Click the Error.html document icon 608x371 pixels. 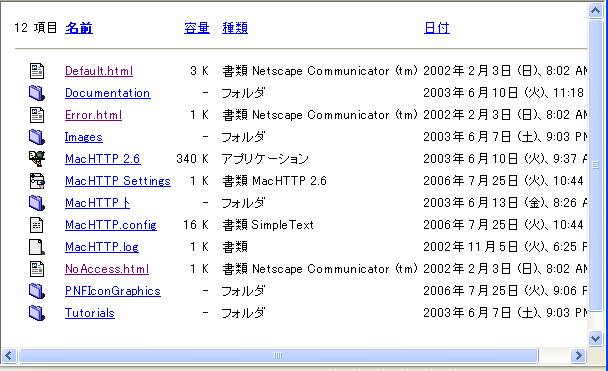[x=37, y=115]
